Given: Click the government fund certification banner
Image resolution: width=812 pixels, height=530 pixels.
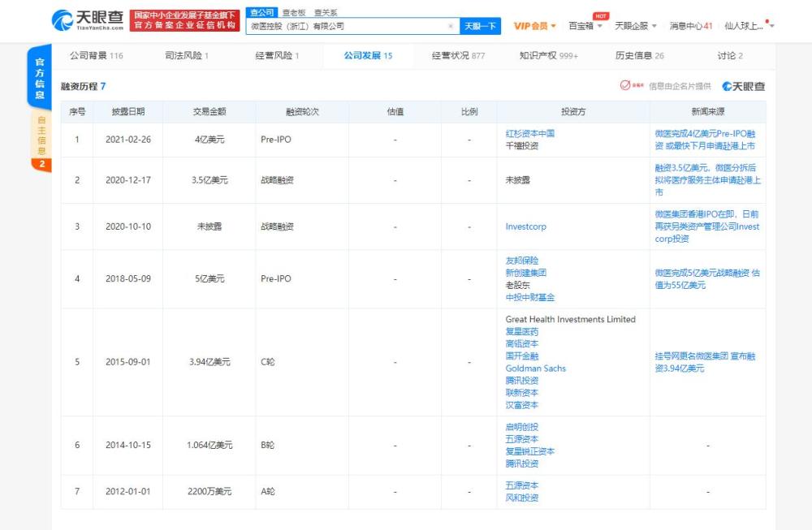Looking at the screenshot, I should click(x=185, y=20).
